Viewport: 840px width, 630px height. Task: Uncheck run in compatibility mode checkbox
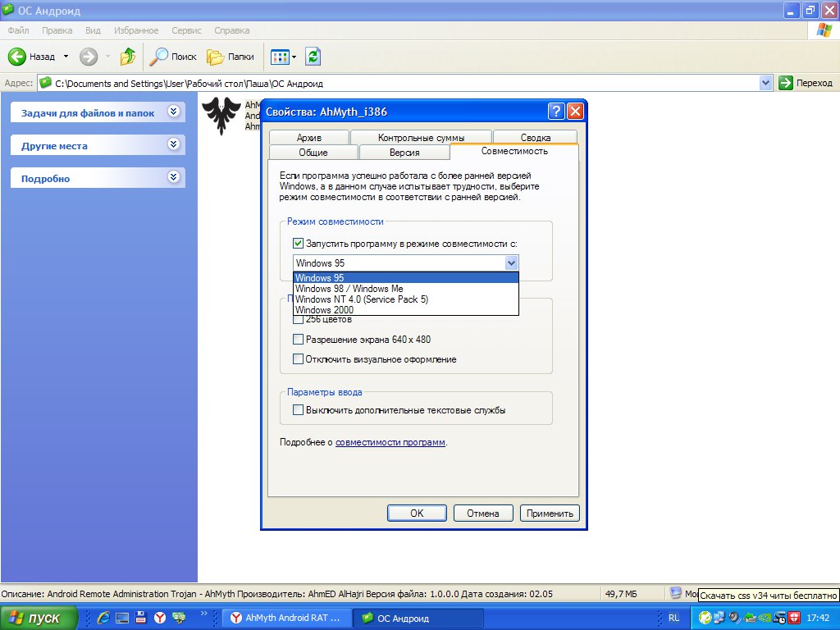pyautogui.click(x=298, y=244)
